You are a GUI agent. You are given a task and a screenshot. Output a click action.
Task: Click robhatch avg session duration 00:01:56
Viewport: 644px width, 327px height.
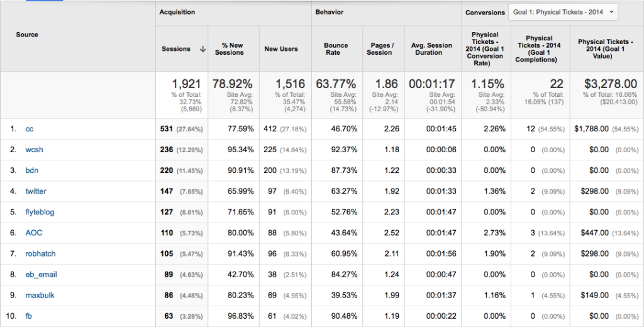tap(441, 254)
